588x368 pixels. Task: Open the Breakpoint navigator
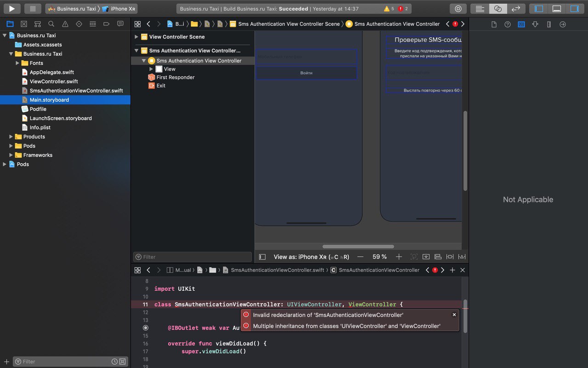pyautogui.click(x=107, y=24)
